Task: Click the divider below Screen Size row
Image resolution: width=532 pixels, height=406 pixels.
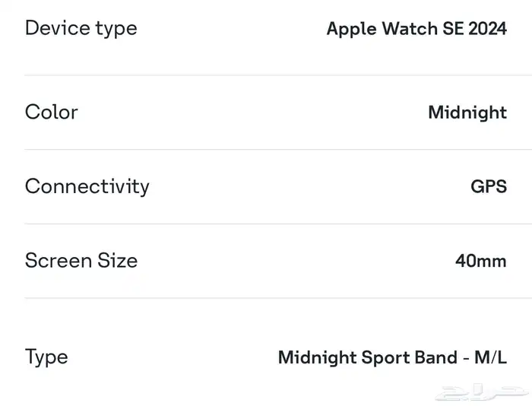Action: point(278,298)
